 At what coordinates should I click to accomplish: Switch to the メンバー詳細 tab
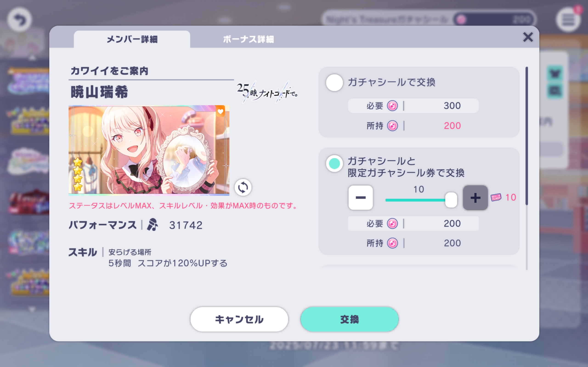[132, 39]
